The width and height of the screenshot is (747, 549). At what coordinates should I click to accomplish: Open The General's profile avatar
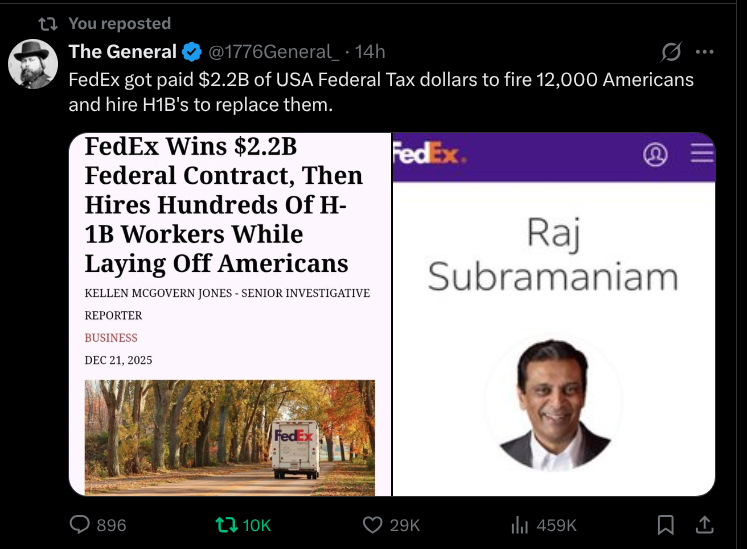tap(33, 65)
